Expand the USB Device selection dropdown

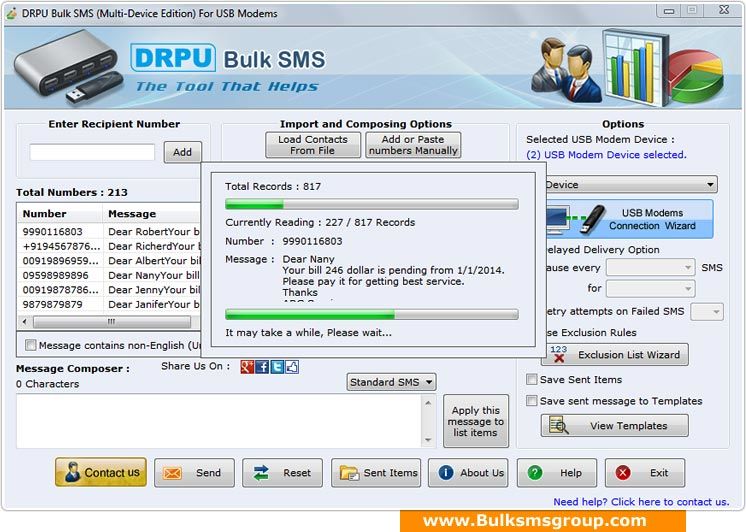tap(631, 184)
